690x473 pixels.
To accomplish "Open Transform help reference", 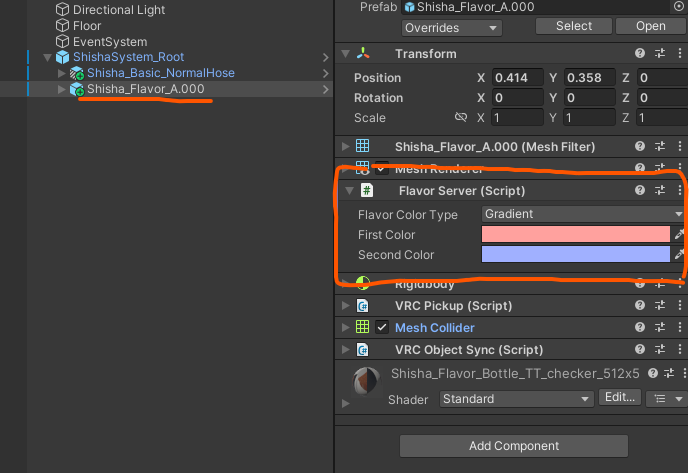I will point(640,53).
